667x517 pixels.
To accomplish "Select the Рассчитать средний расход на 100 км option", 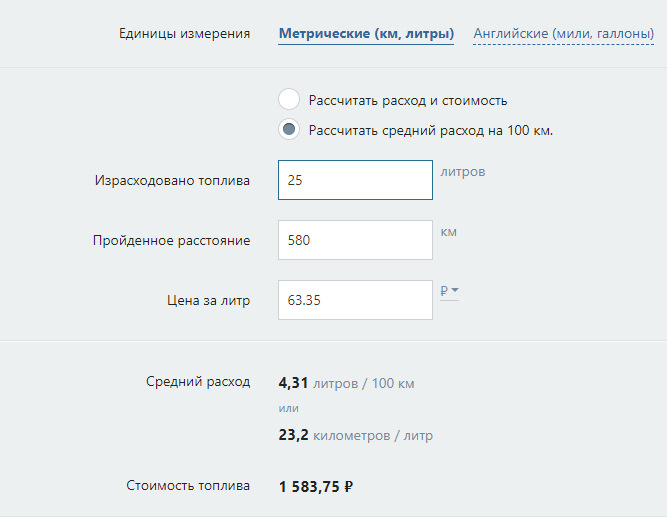I will [x=289, y=130].
